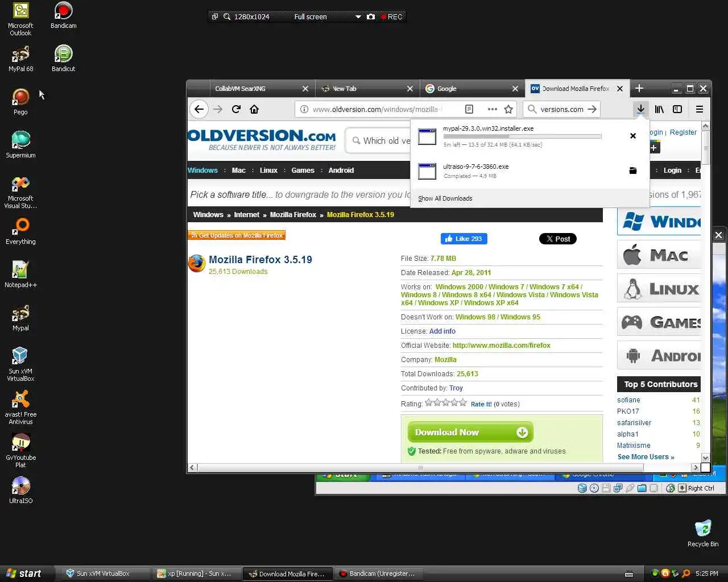Open the official website mozilla.com/firefox link
Viewport: 728px width, 582px height.
coord(501,346)
